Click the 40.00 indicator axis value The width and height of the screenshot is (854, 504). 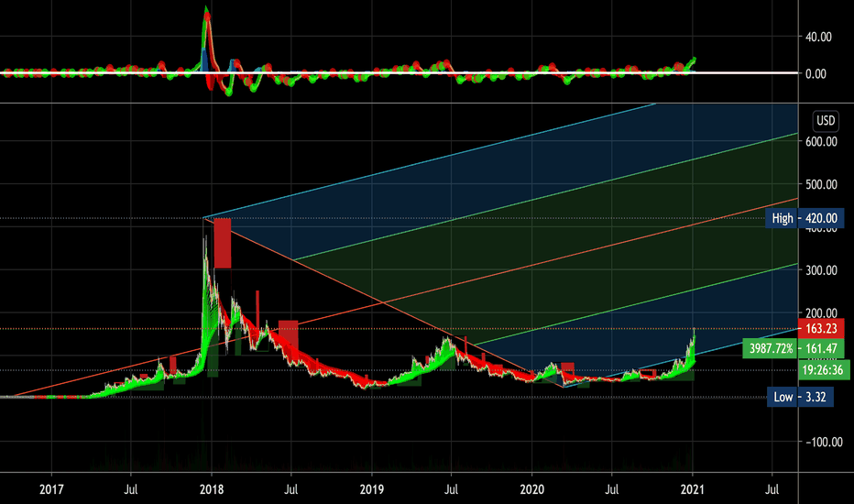click(818, 37)
